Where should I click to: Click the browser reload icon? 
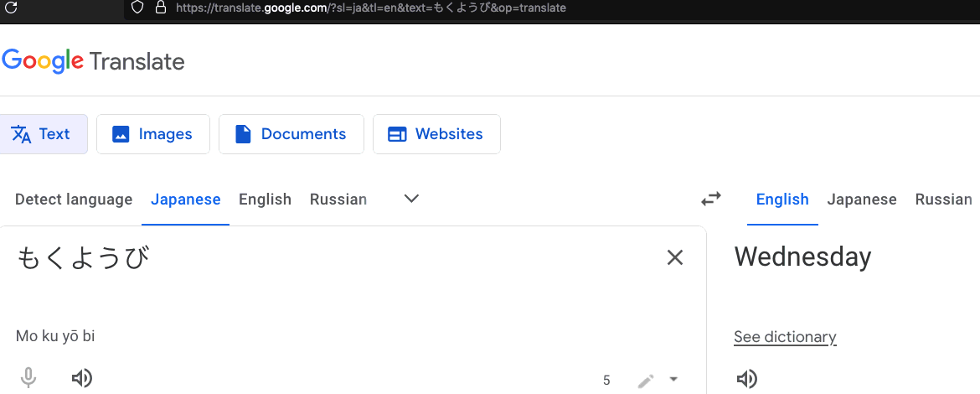(12, 8)
